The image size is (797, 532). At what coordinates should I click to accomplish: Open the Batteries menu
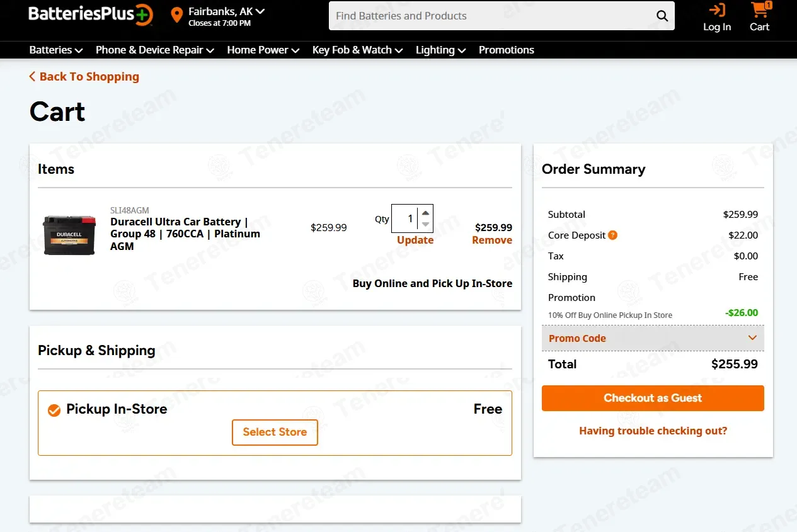(56, 50)
